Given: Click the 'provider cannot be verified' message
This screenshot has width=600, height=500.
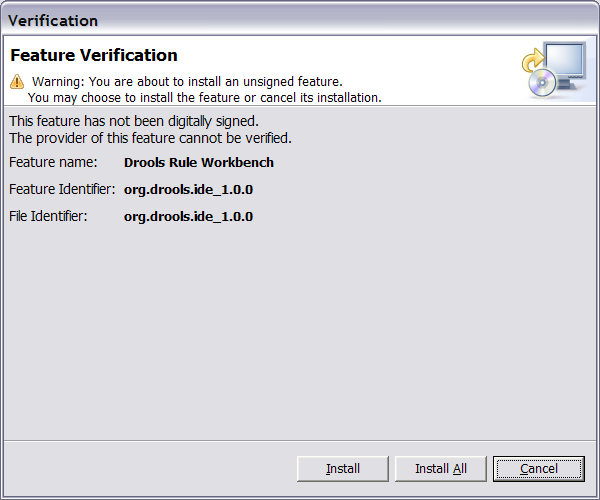Looking at the screenshot, I should pyautogui.click(x=150, y=137).
